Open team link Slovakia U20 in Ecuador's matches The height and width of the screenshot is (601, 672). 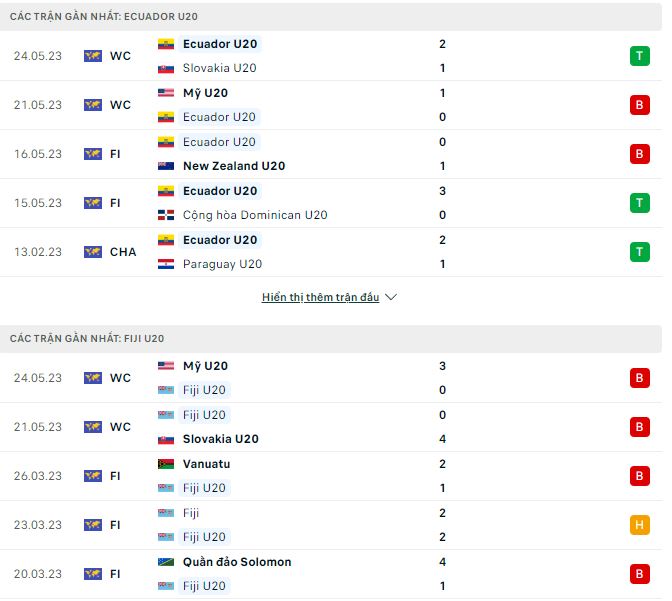click(219, 68)
